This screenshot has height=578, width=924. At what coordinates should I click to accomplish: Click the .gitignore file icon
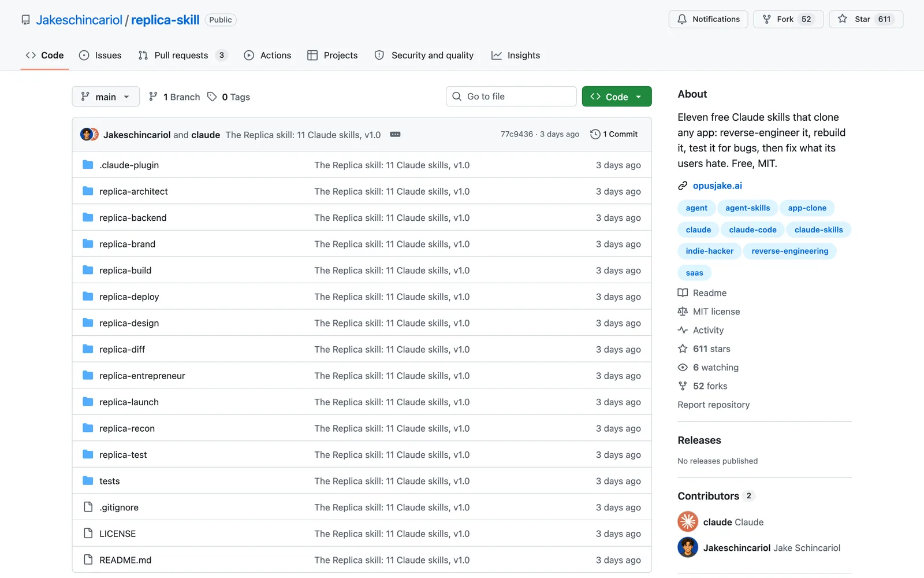88,507
